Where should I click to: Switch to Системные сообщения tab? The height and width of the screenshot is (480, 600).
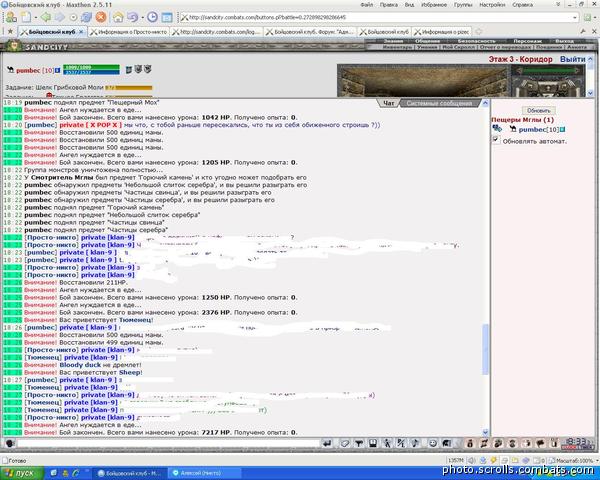click(x=439, y=103)
